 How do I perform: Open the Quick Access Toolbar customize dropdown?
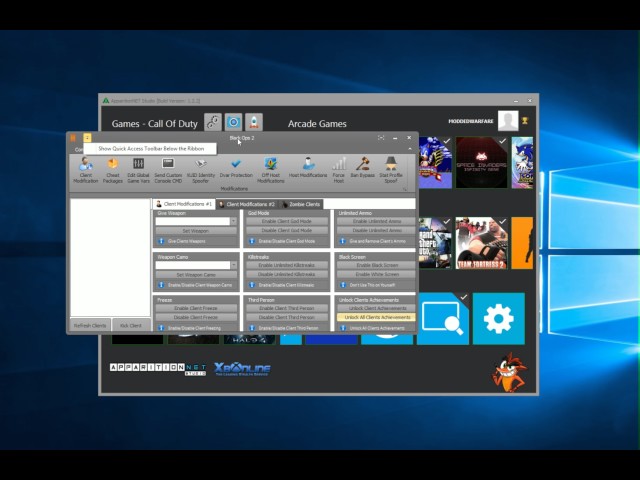tap(87, 138)
